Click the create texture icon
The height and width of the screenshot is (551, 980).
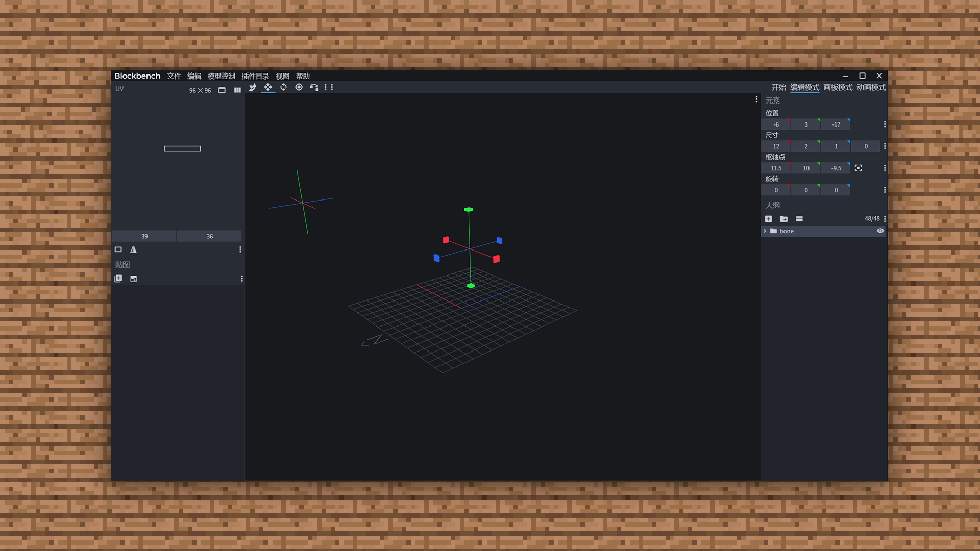133,279
